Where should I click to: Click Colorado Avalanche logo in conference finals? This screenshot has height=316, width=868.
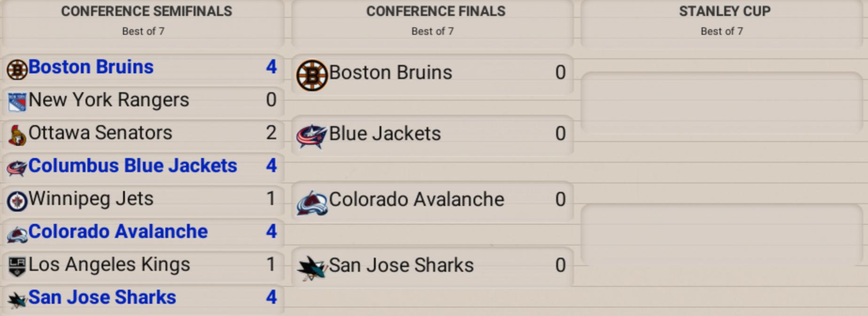312,203
